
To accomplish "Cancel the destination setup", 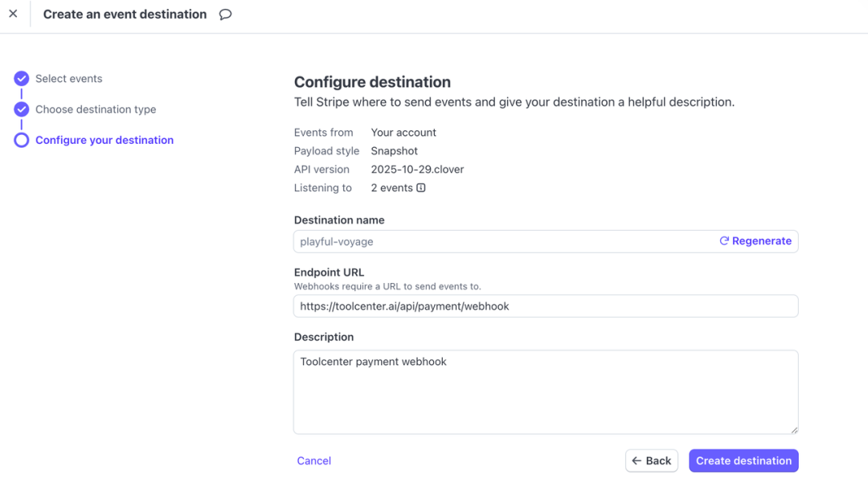I will pos(314,461).
